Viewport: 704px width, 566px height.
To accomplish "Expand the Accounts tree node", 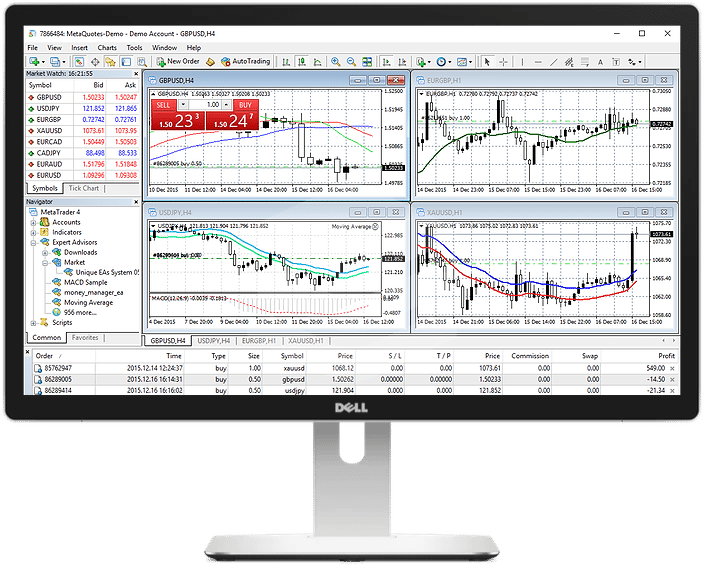I will pyautogui.click(x=33, y=223).
